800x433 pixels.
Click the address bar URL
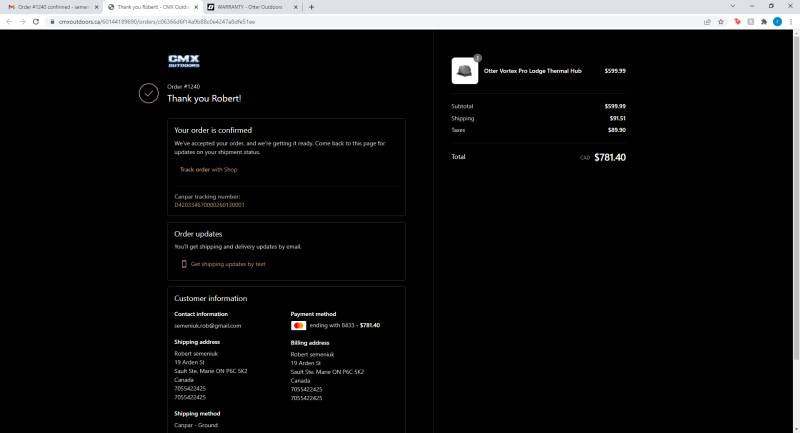[x=157, y=22]
